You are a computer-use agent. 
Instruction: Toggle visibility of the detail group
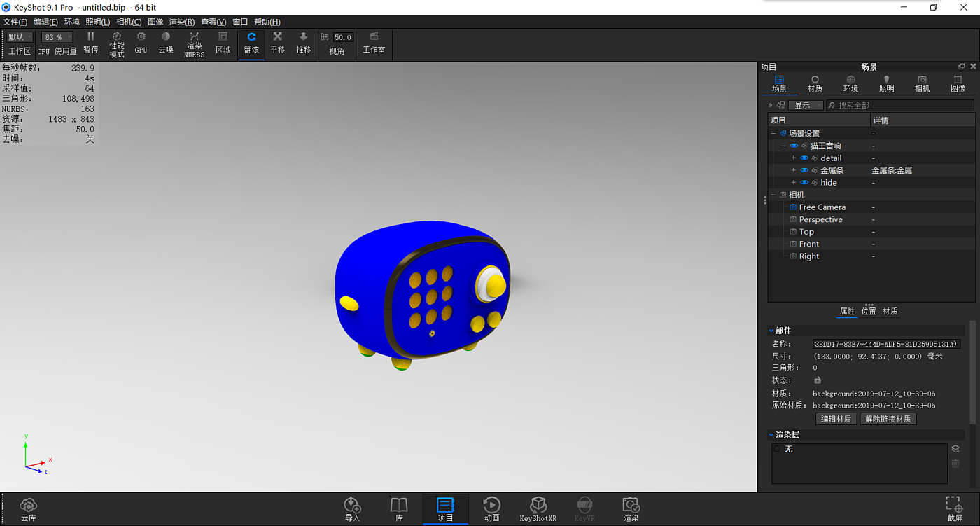[804, 158]
